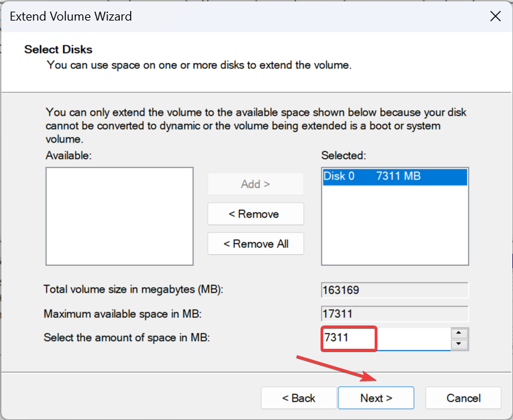Select Disk 0 7311 MB entry
513x420 pixels.
(x=395, y=176)
